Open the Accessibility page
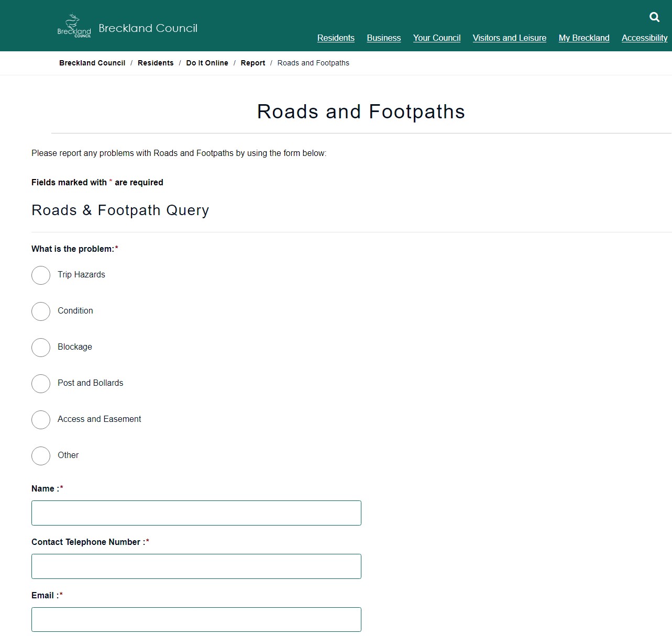672x636 pixels. (644, 38)
